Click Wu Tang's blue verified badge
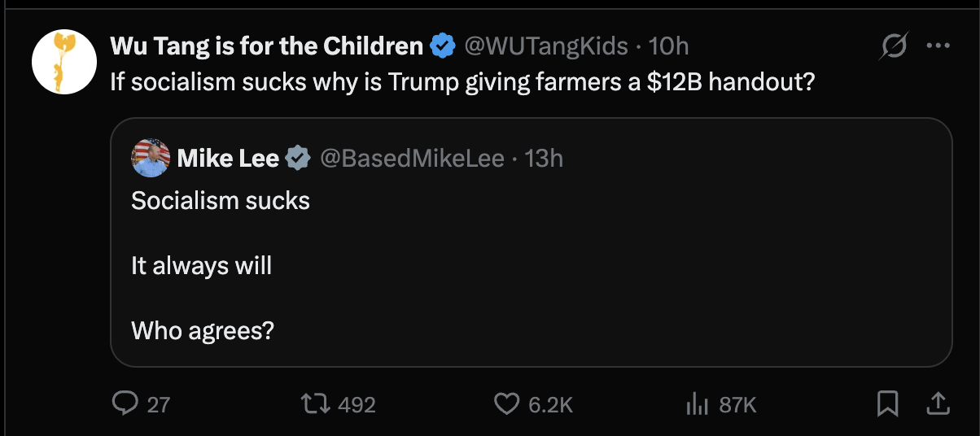980x436 pixels. click(443, 46)
